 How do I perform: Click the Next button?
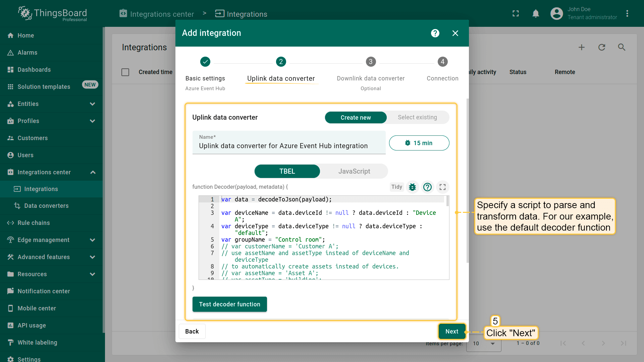tap(451, 331)
